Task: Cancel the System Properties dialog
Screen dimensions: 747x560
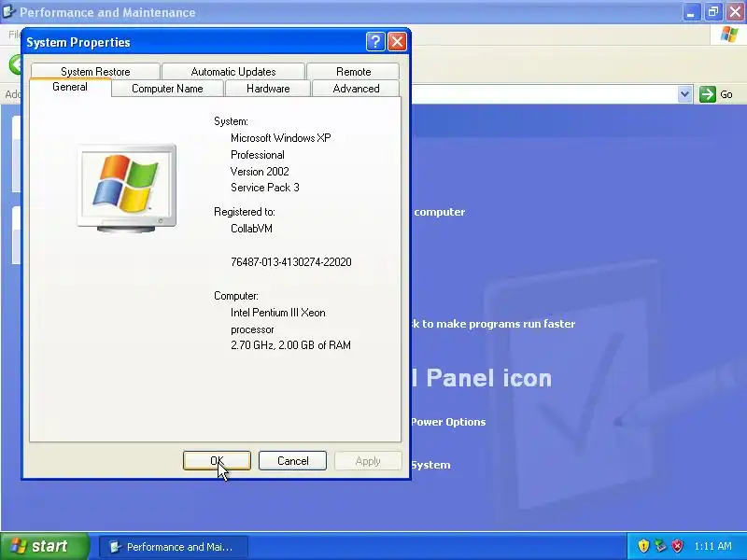Action: pyautogui.click(x=292, y=460)
